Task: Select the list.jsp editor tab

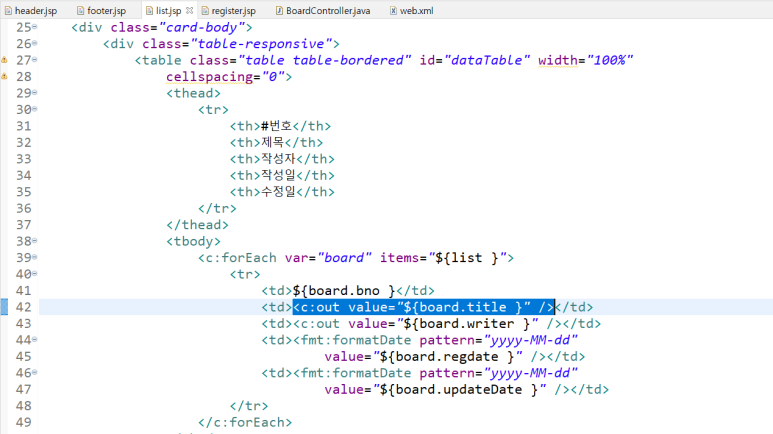Action: click(x=169, y=10)
